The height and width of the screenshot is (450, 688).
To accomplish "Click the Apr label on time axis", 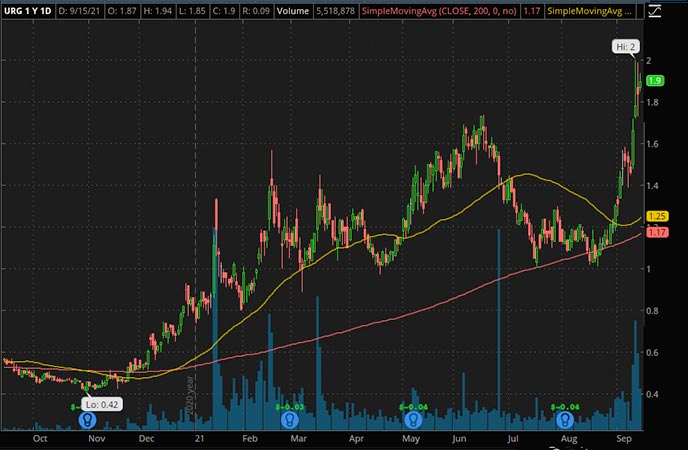I will (356, 439).
